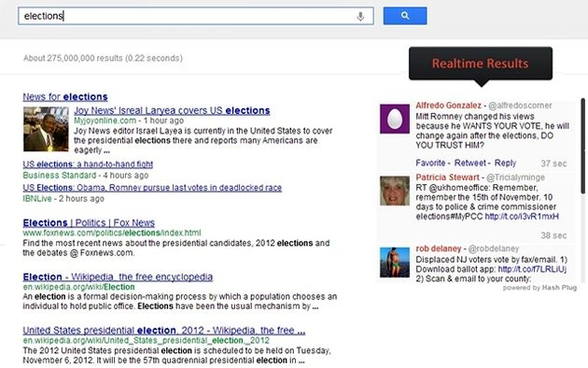Click the blue magnifier search button

[x=405, y=16]
